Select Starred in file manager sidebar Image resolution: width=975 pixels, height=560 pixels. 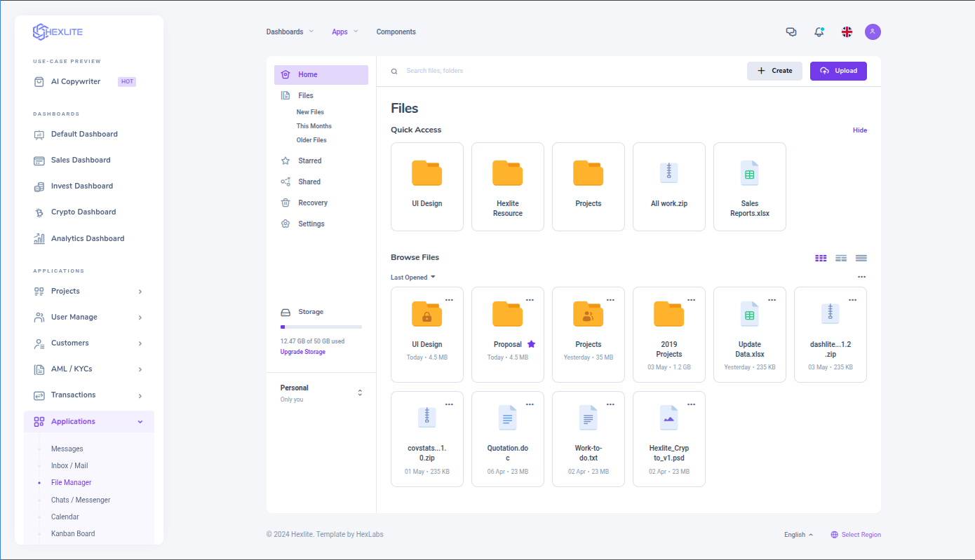click(309, 161)
